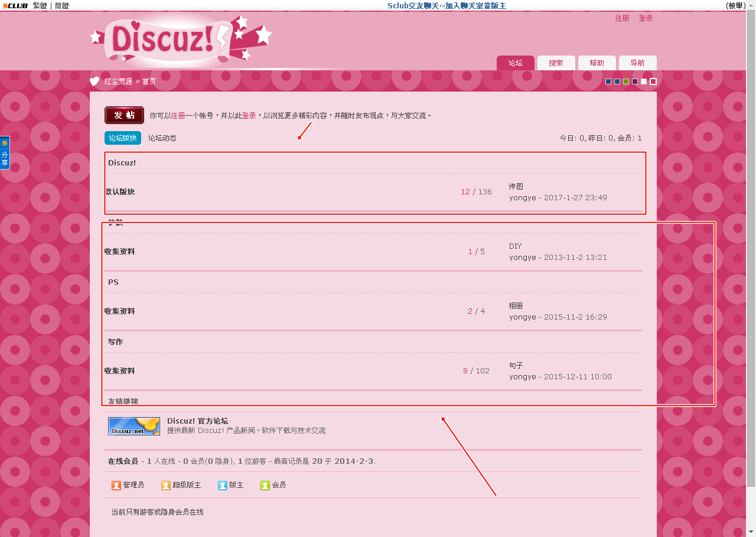This screenshot has width=756, height=537.
Task: Click the 红尘荒涯 breadcrumb link
Action: click(x=118, y=82)
